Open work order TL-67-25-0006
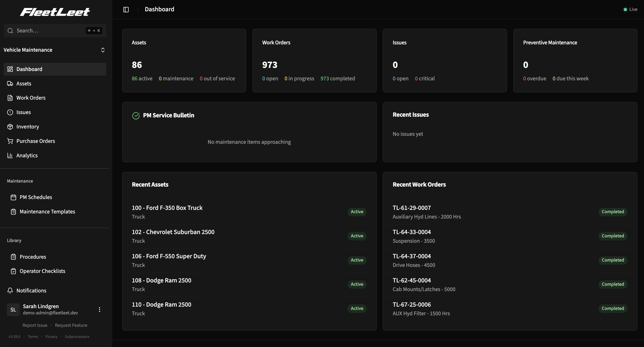Screen dimensions: 644x347 (510, 309)
